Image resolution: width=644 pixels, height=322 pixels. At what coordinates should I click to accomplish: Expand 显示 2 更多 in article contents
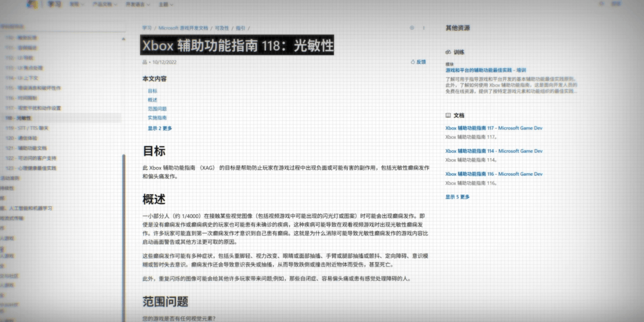coord(160,128)
